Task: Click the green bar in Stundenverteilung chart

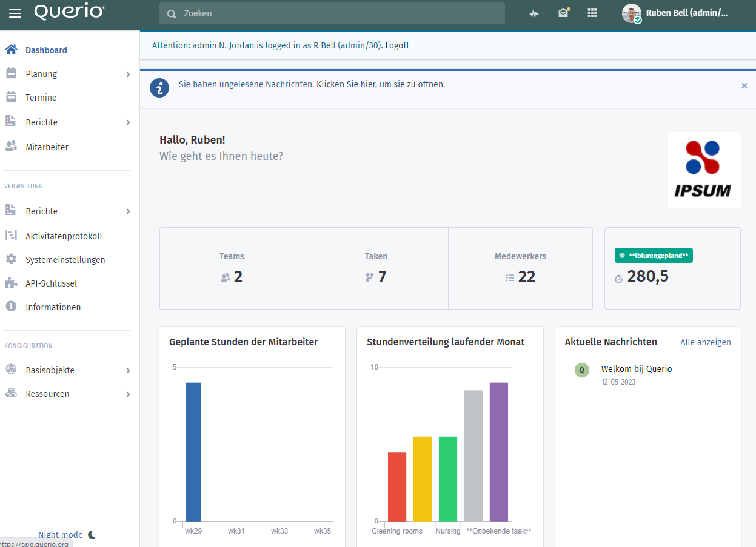Action: 448,479
